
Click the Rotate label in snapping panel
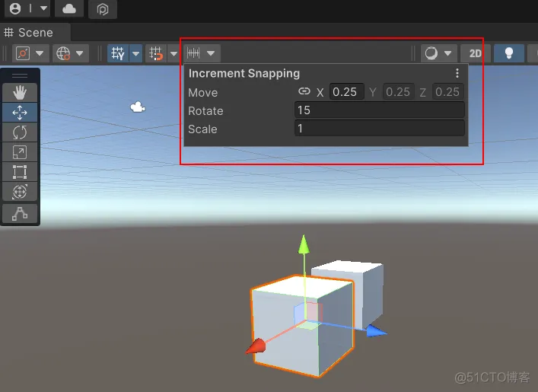205,111
